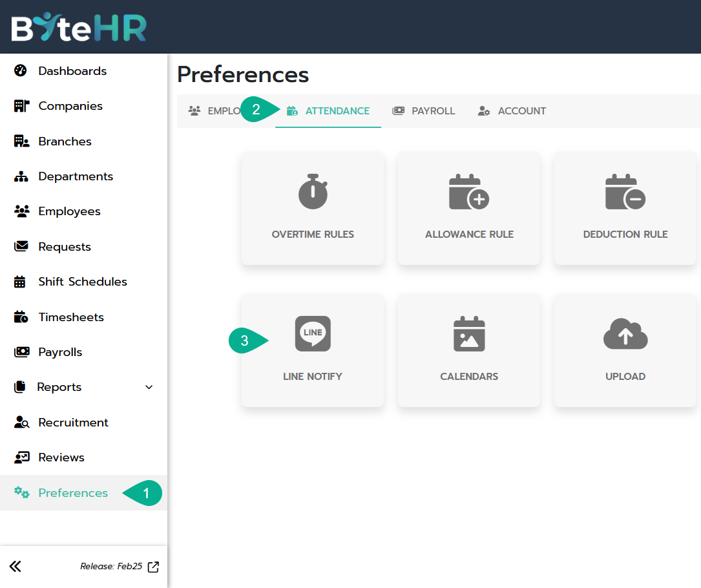Open LINE NOTIFY card label
The image size is (701, 588).
(x=313, y=377)
